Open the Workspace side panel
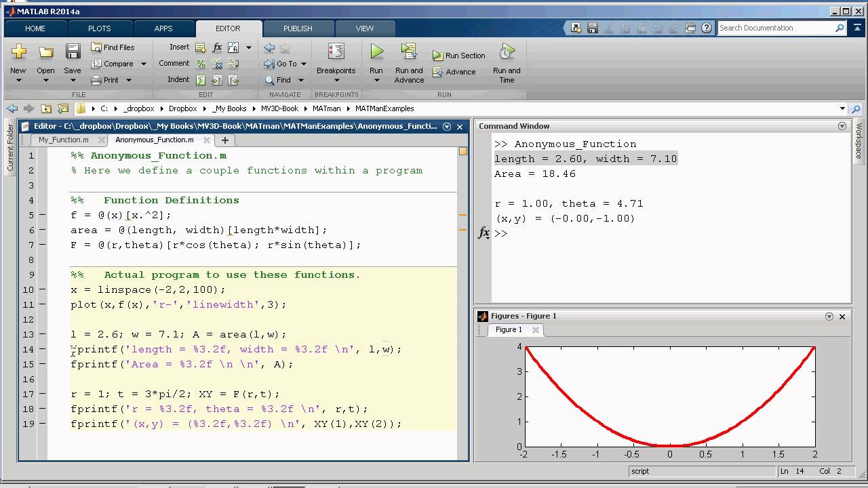 point(859,141)
